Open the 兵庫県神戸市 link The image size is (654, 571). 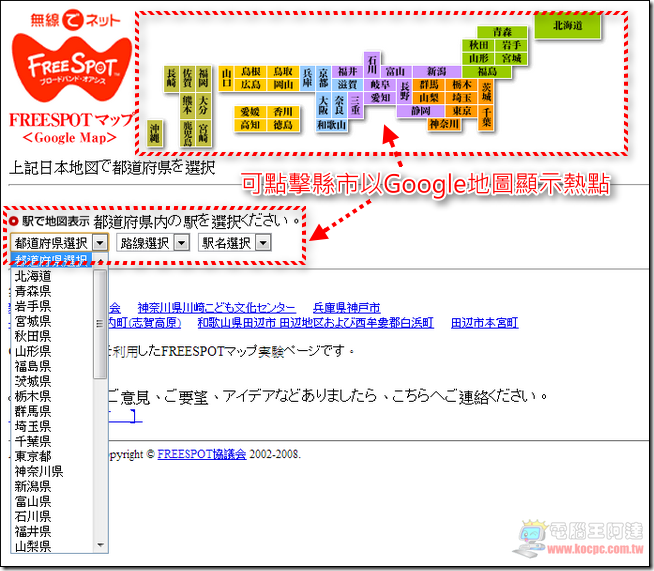[347, 308]
